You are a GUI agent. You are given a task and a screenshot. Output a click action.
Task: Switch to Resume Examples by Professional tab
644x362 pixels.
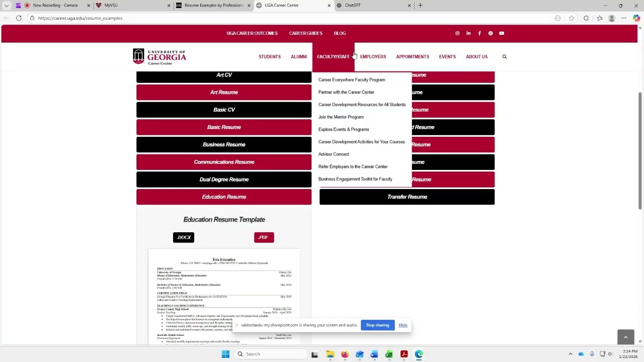click(x=212, y=6)
